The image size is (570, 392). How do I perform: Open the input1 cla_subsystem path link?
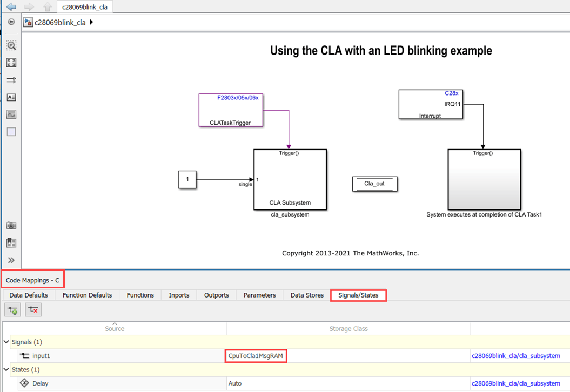pos(515,356)
